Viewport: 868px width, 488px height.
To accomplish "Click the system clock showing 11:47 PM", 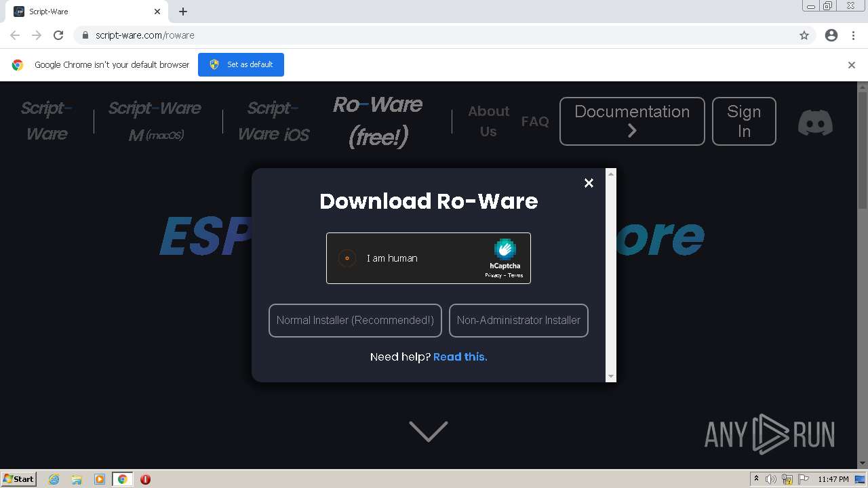I will click(x=833, y=479).
